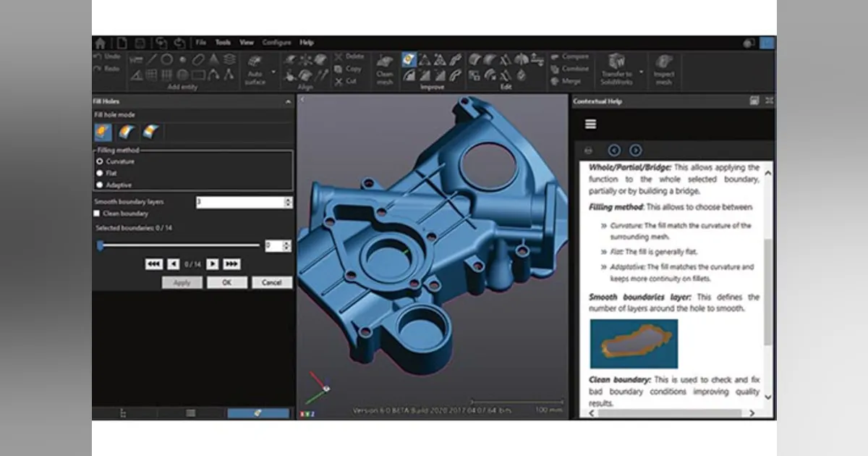
Task: Click the Delete tool
Action: click(x=349, y=56)
